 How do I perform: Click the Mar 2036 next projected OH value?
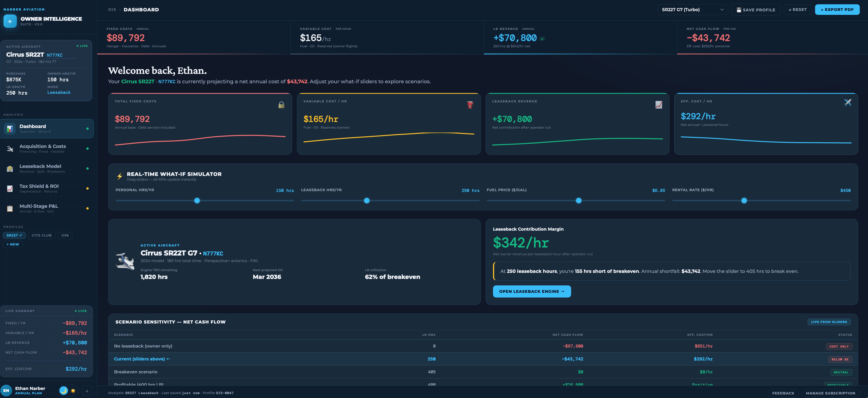(x=267, y=277)
